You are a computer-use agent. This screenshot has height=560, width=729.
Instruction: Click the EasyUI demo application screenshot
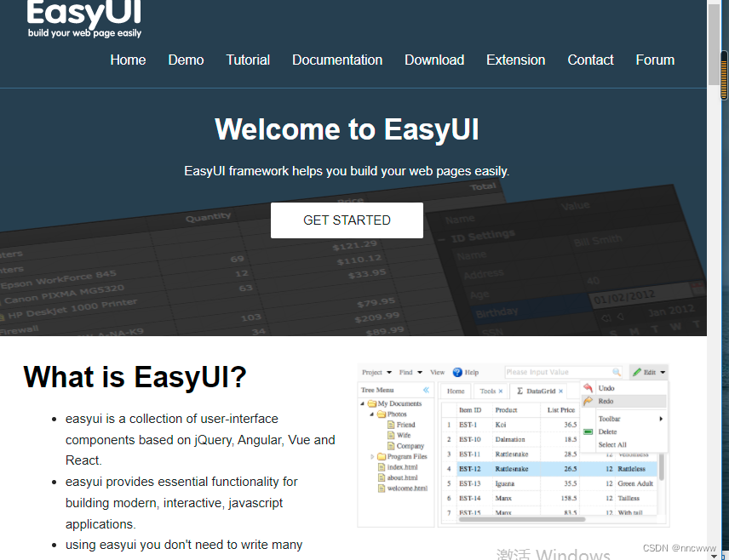click(514, 445)
